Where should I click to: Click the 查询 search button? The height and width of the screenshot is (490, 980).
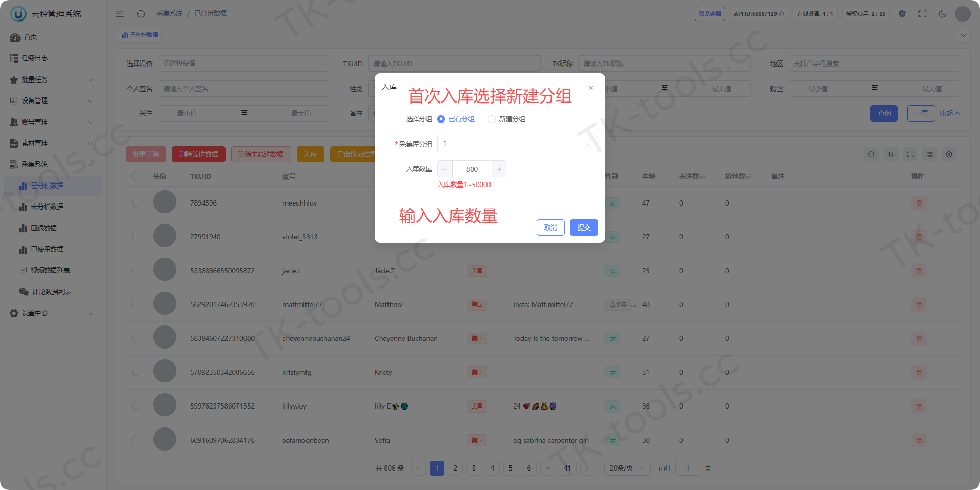pos(884,113)
